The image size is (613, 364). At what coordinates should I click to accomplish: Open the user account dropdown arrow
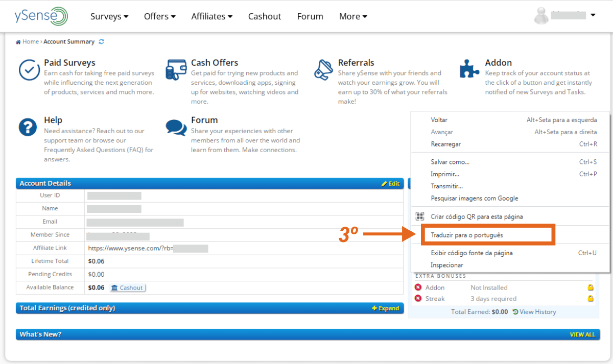(x=593, y=15)
